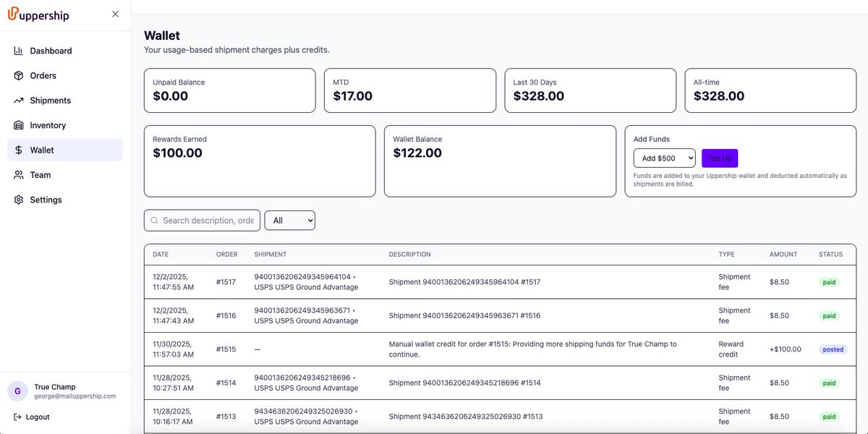
Task: Open the All transaction filter dropdown
Action: coord(290,221)
